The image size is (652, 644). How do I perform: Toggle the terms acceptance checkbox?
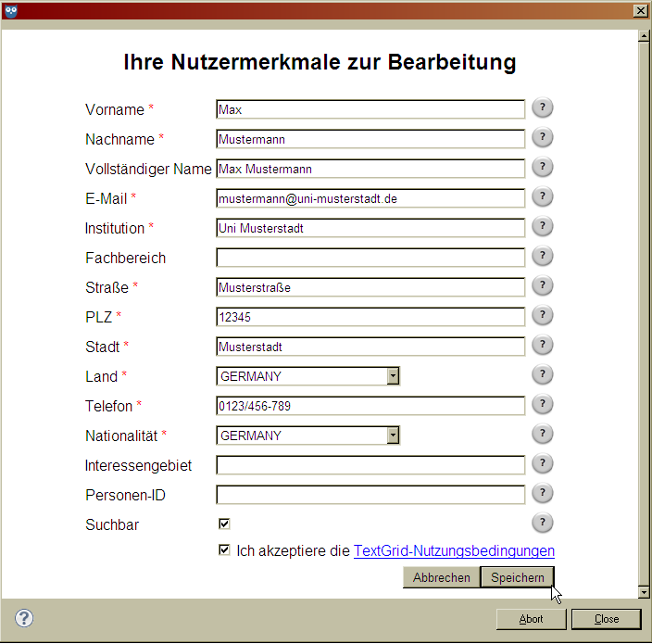point(224,550)
